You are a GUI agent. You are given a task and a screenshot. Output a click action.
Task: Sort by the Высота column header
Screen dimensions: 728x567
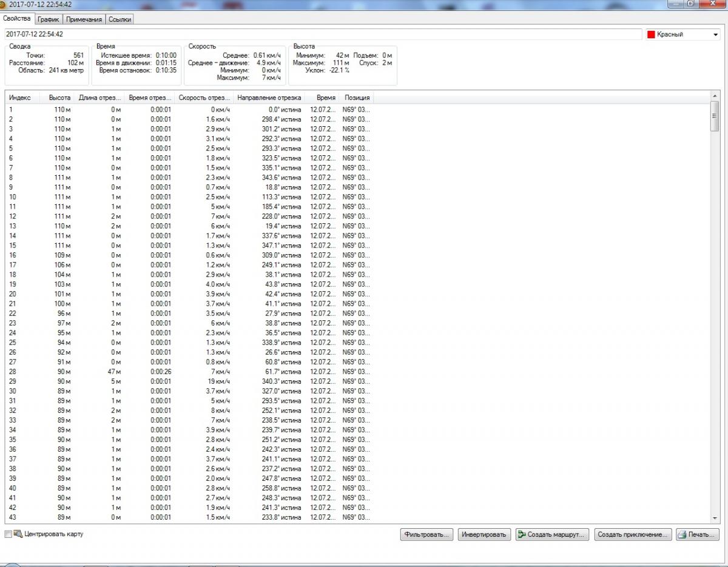[x=59, y=98]
